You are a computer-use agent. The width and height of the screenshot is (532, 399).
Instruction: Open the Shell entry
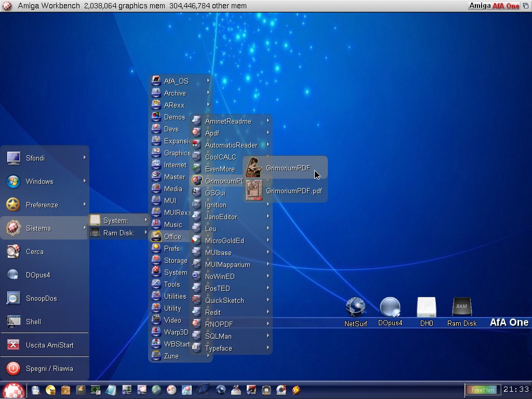coord(33,322)
